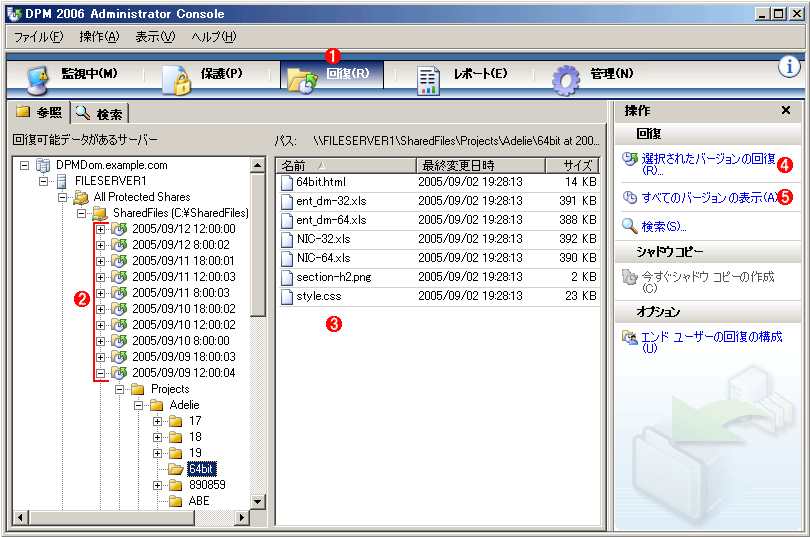Switch to the 回復(R) recovery section
This screenshot has width=810, height=537.
pos(332,75)
